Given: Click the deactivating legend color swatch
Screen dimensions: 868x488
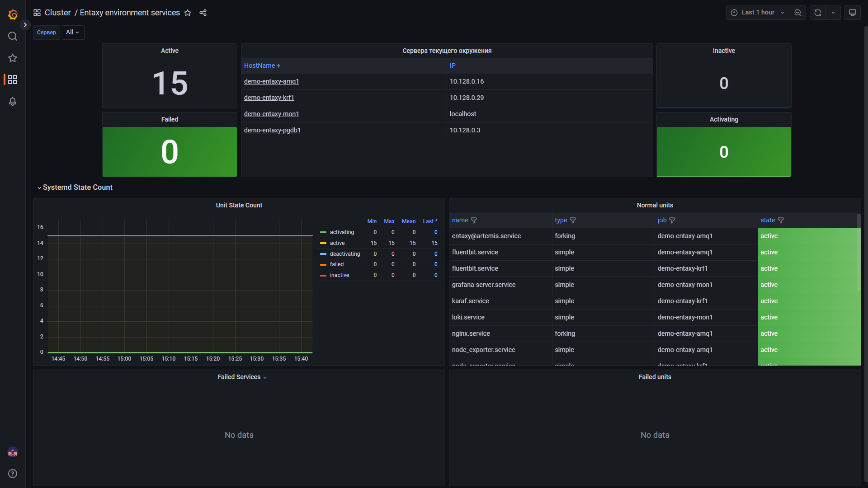Looking at the screenshot, I should (323, 254).
